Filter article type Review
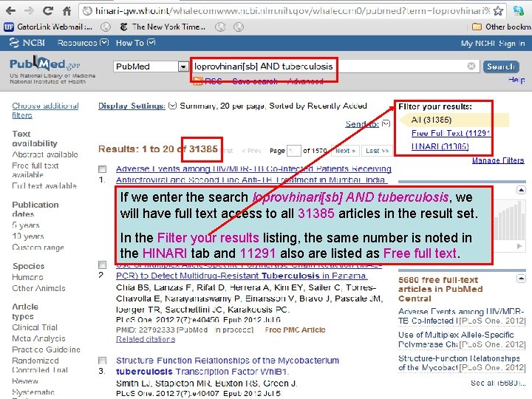 25,381
